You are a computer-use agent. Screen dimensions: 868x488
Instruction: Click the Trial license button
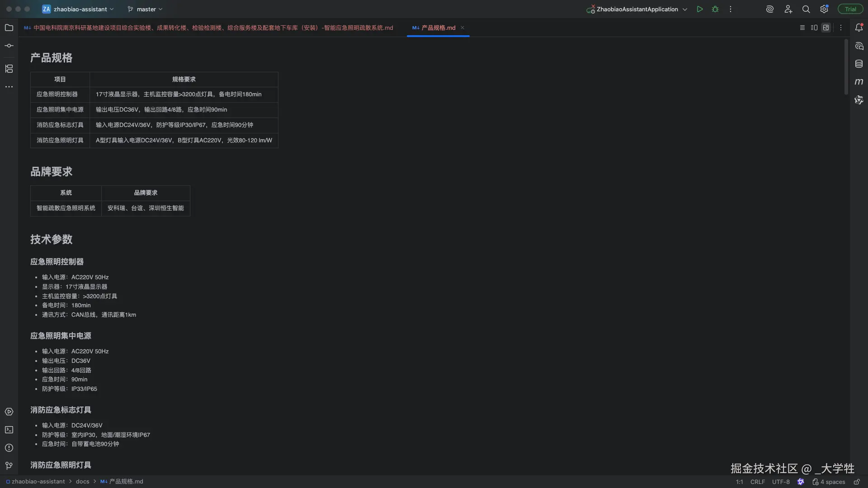[850, 9]
